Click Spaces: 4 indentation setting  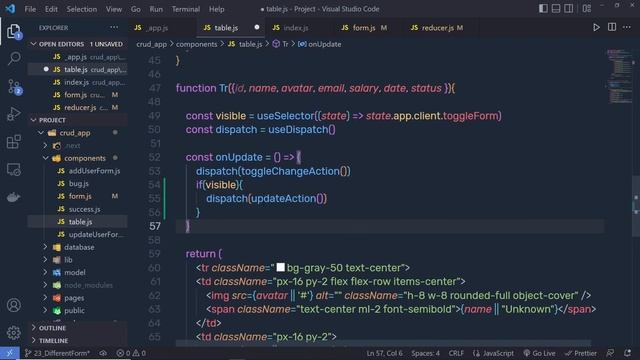click(x=426, y=353)
